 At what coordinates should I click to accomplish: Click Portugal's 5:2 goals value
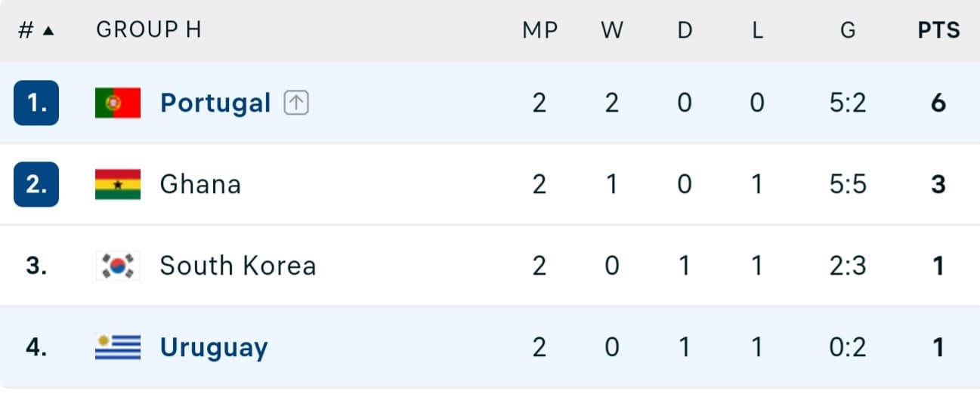pos(848,103)
